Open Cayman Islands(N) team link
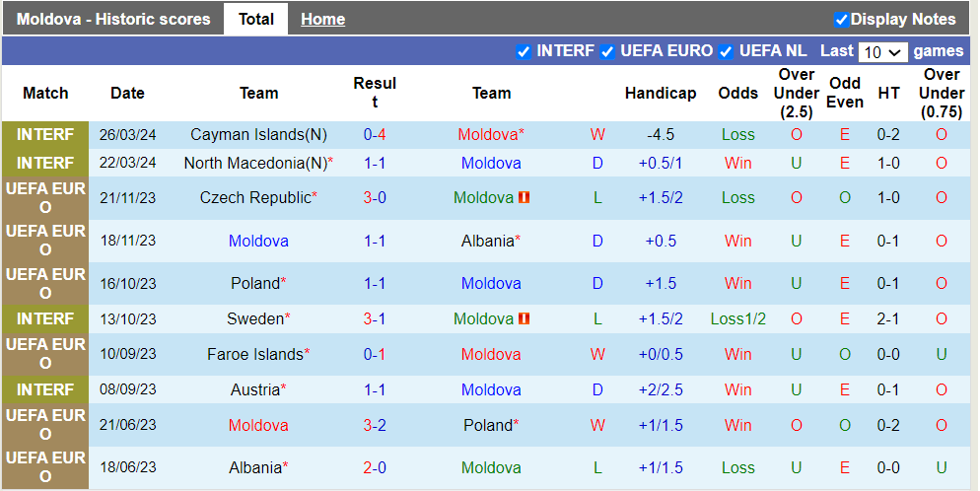 pos(258,134)
